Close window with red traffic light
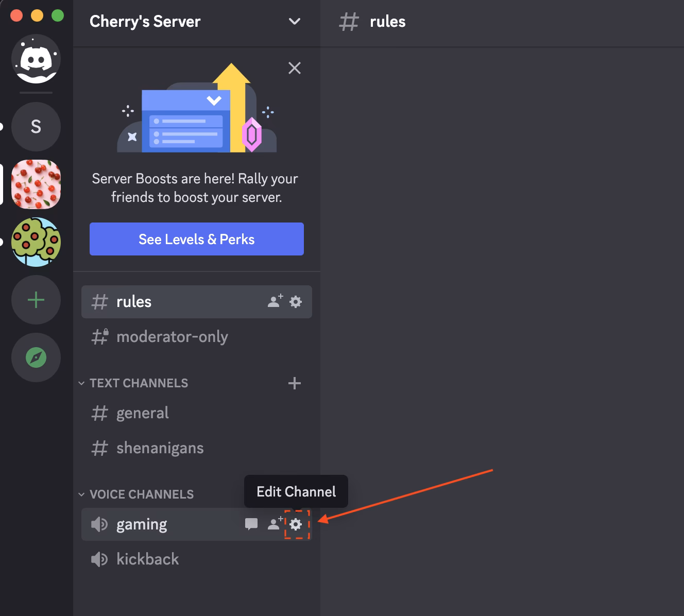 click(x=16, y=15)
